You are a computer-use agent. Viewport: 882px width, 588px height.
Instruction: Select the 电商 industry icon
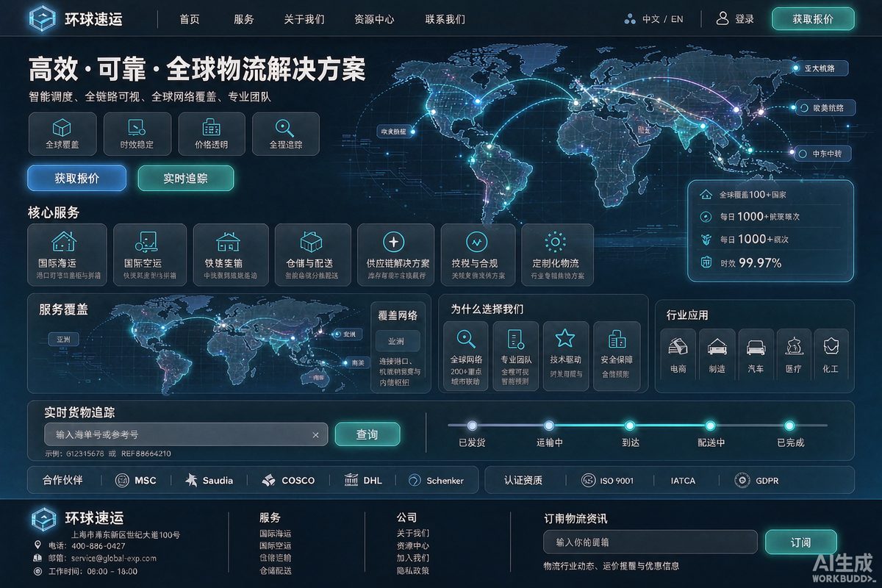coord(678,345)
